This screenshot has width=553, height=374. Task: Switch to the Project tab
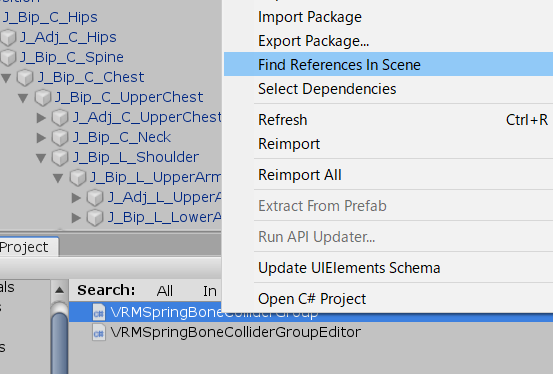click(x=25, y=247)
